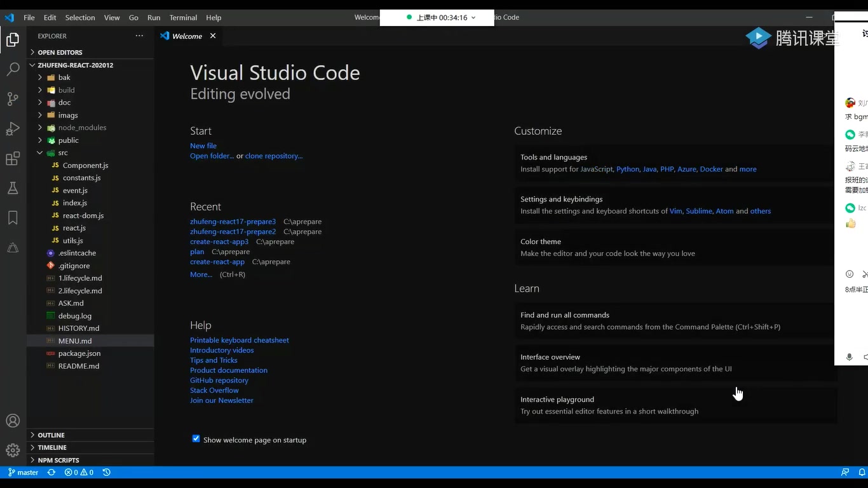Image resolution: width=868 pixels, height=488 pixels.
Task: Click the master branch indicator
Action: click(24, 472)
